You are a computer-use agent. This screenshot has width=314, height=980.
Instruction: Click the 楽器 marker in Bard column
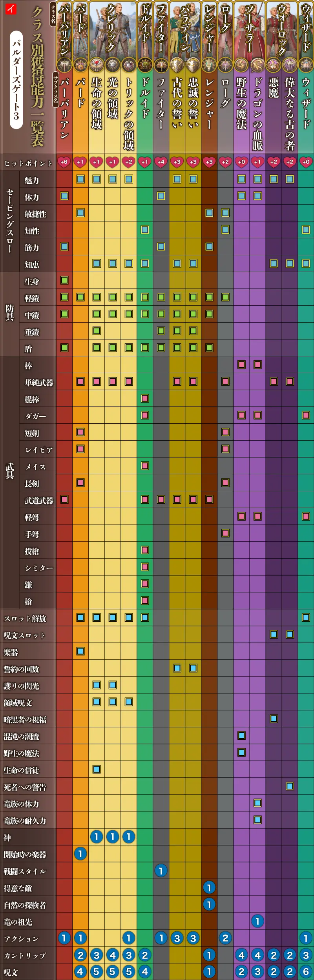point(80,651)
